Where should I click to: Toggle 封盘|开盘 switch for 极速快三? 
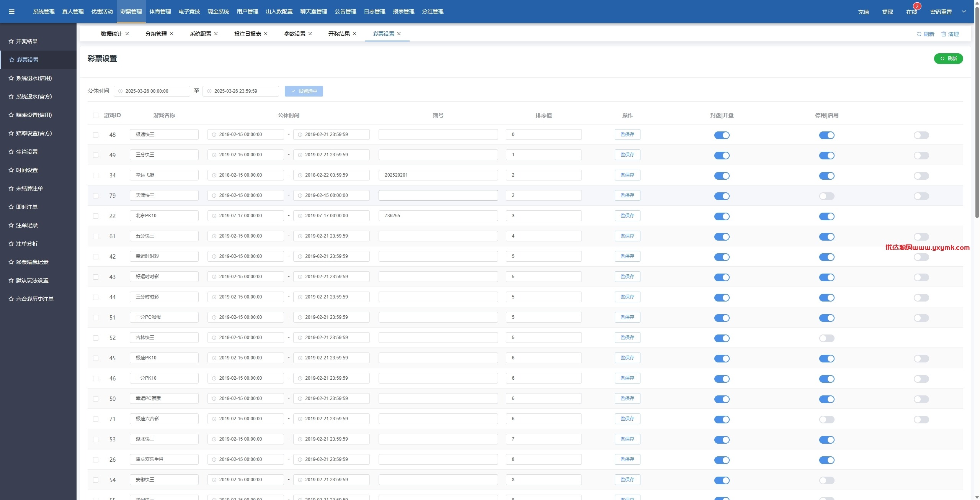[x=722, y=135]
